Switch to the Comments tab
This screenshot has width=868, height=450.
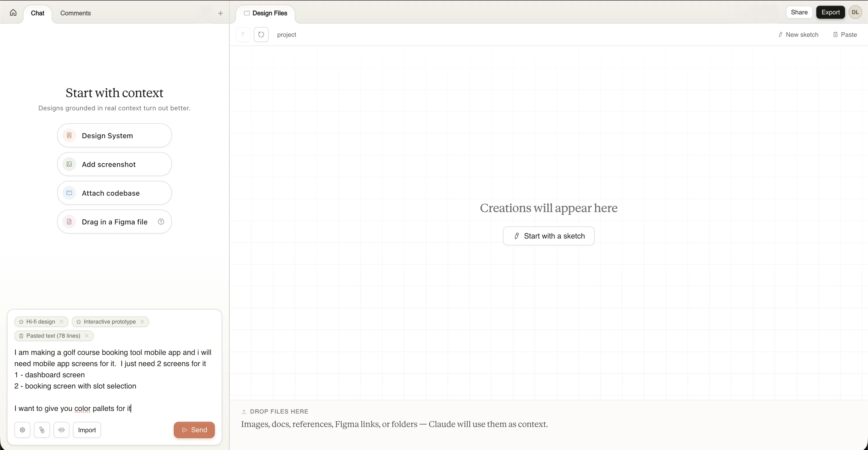coord(75,13)
